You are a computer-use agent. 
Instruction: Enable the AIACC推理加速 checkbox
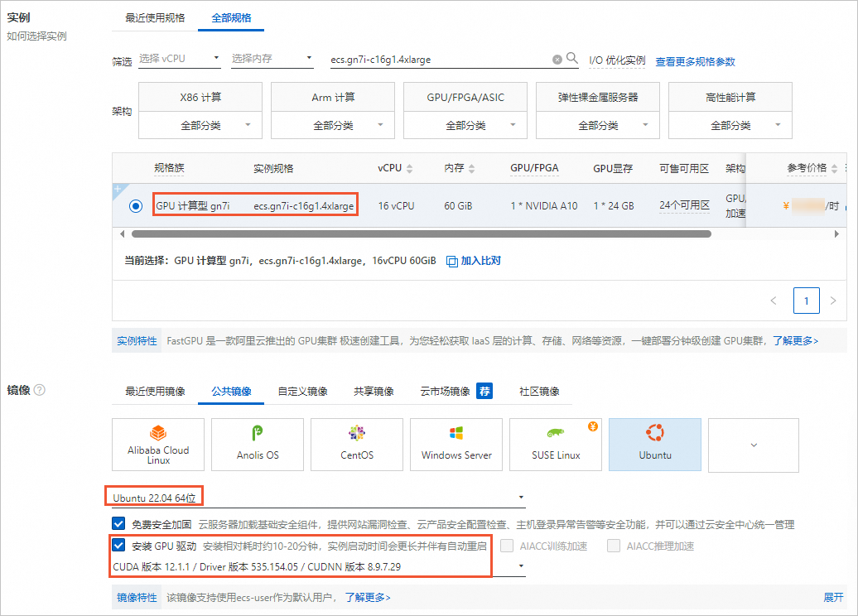(x=614, y=546)
